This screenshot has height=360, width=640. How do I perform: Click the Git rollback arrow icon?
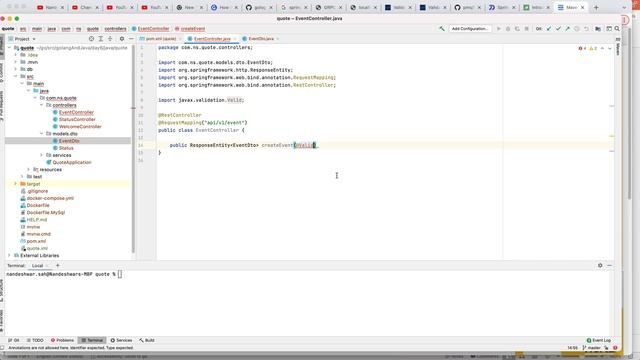point(586,29)
